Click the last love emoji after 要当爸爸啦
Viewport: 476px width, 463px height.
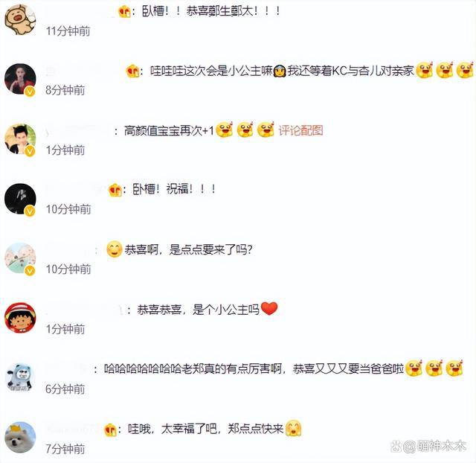[454, 368]
